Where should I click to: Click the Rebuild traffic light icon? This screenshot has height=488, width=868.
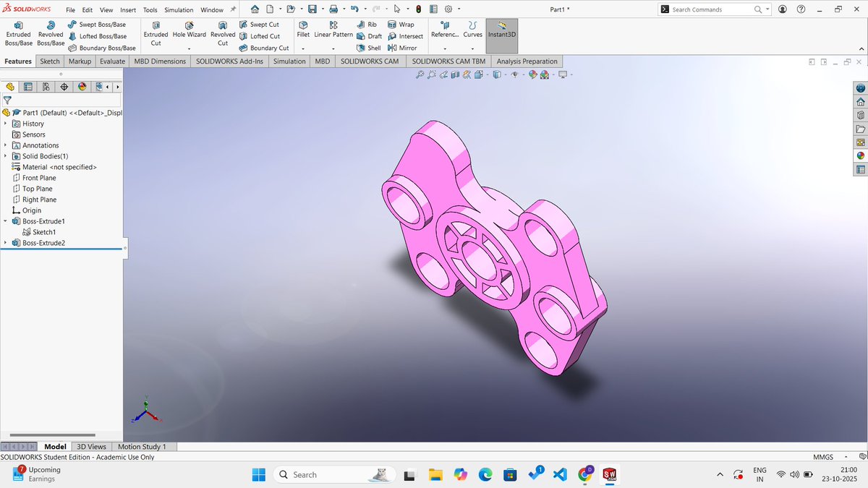tap(419, 9)
